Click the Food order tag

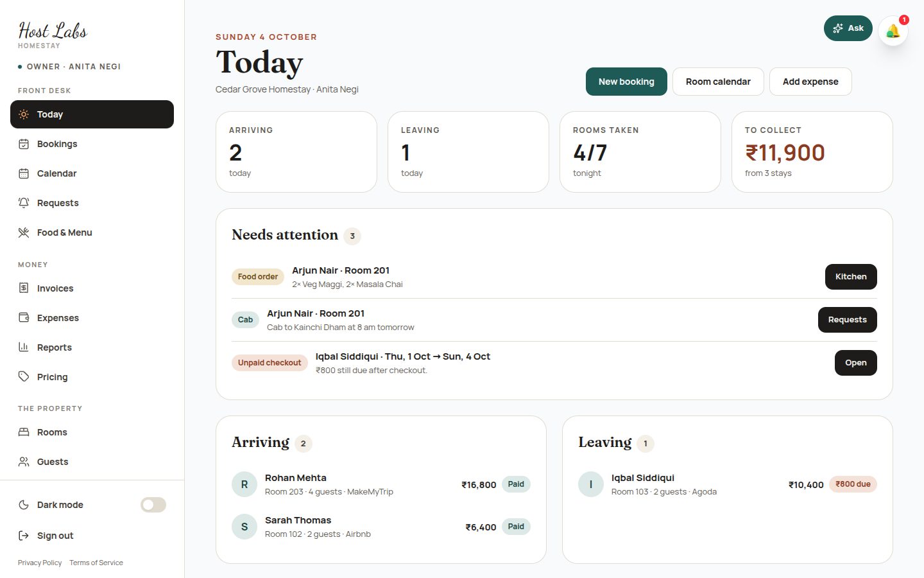click(x=258, y=277)
